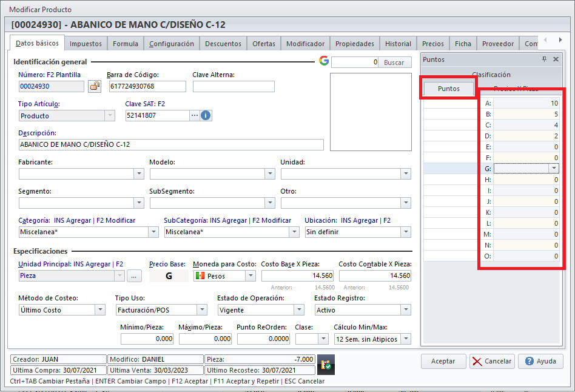
Task: Click the Cancelar button
Action: click(x=492, y=361)
